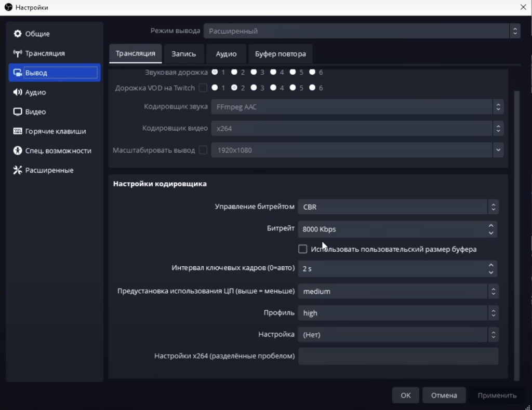Increase the Интервал ключевых кадров value

point(491,265)
